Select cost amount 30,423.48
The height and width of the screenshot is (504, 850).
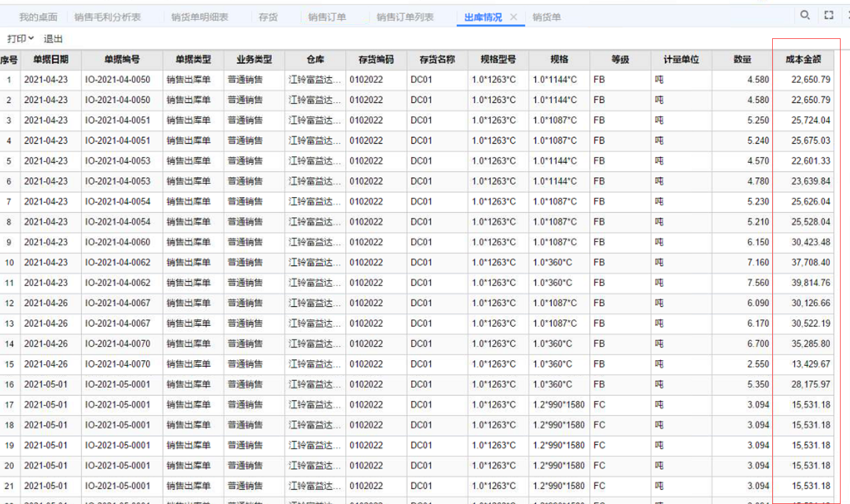811,242
